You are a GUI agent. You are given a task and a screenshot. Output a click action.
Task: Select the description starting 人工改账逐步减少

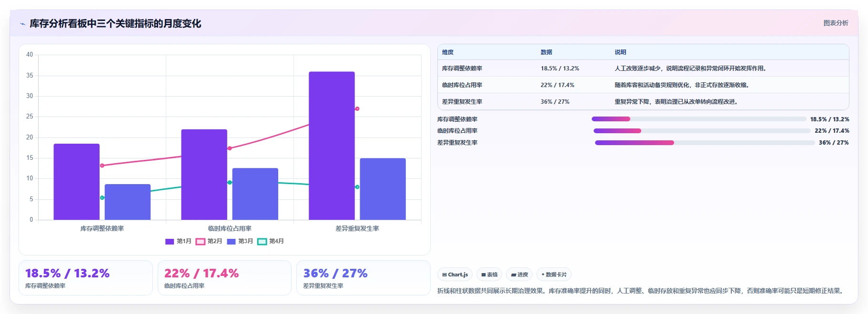click(692, 69)
